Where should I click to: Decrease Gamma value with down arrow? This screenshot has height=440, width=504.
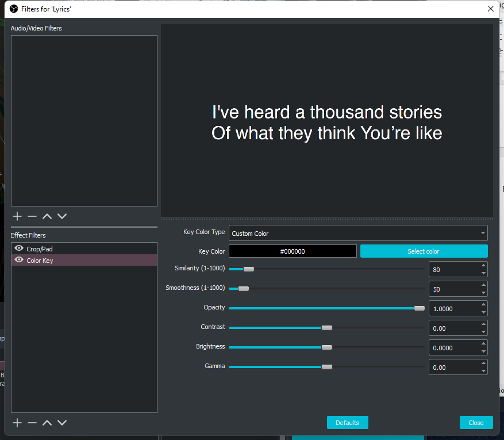click(483, 371)
